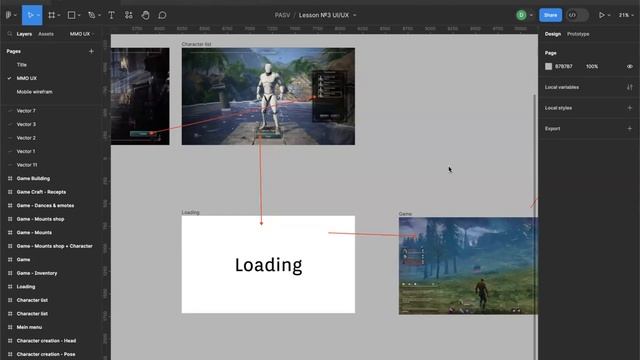Switch to Layers tab
Viewport: 640px width, 360px height.
(24, 34)
